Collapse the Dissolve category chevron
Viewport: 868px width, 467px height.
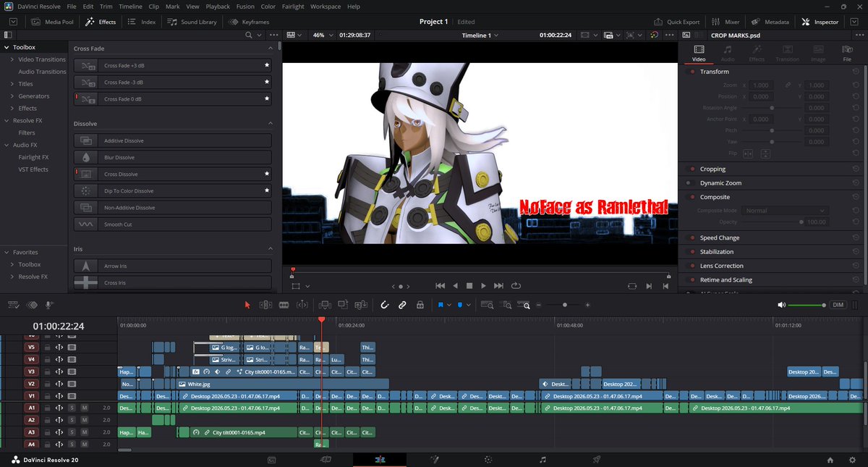click(x=271, y=124)
